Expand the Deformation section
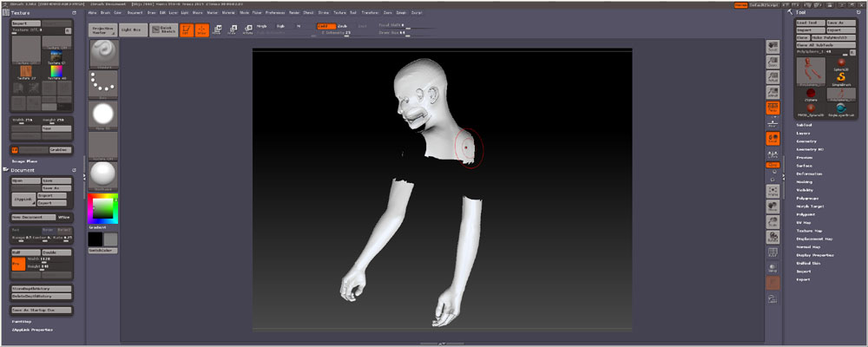Image resolution: width=868 pixels, height=347 pixels. tap(808, 173)
